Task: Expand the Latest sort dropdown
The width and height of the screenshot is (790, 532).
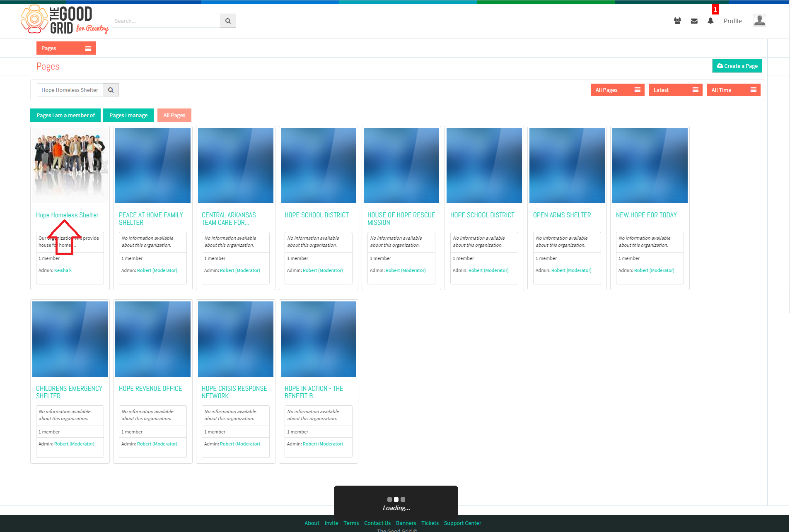Action: (x=675, y=90)
